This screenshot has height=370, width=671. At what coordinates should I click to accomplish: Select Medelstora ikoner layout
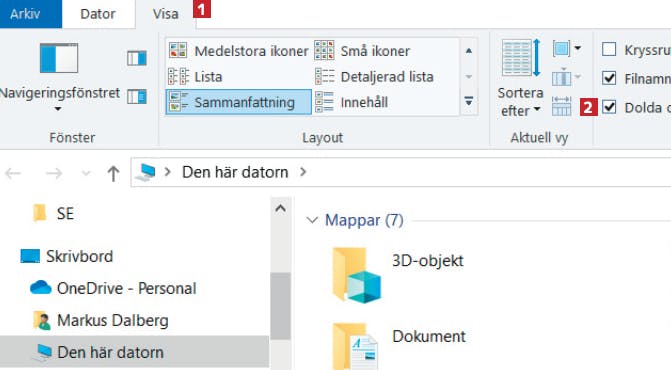[x=238, y=51]
